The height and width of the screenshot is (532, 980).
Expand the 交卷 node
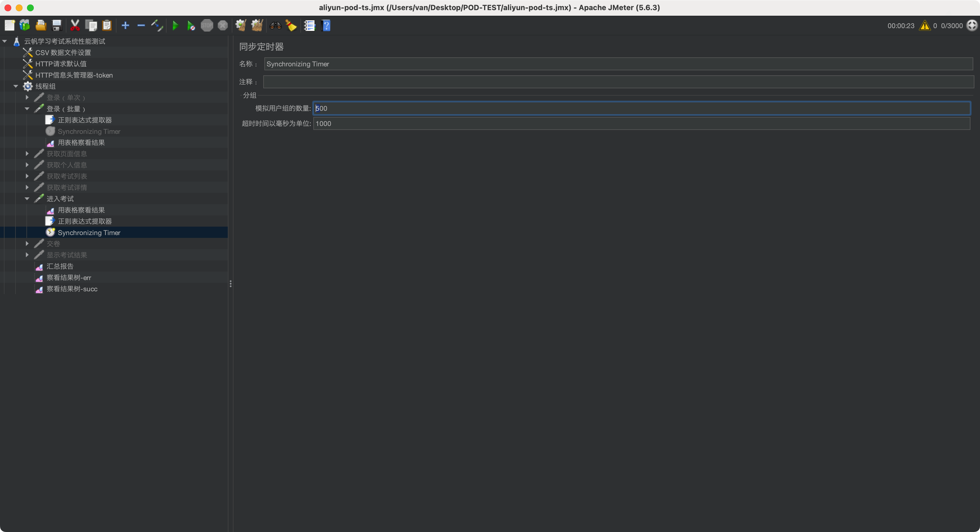click(x=27, y=244)
